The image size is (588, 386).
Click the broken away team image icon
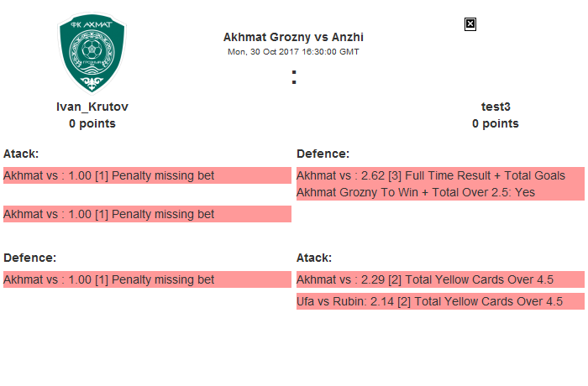(470, 24)
